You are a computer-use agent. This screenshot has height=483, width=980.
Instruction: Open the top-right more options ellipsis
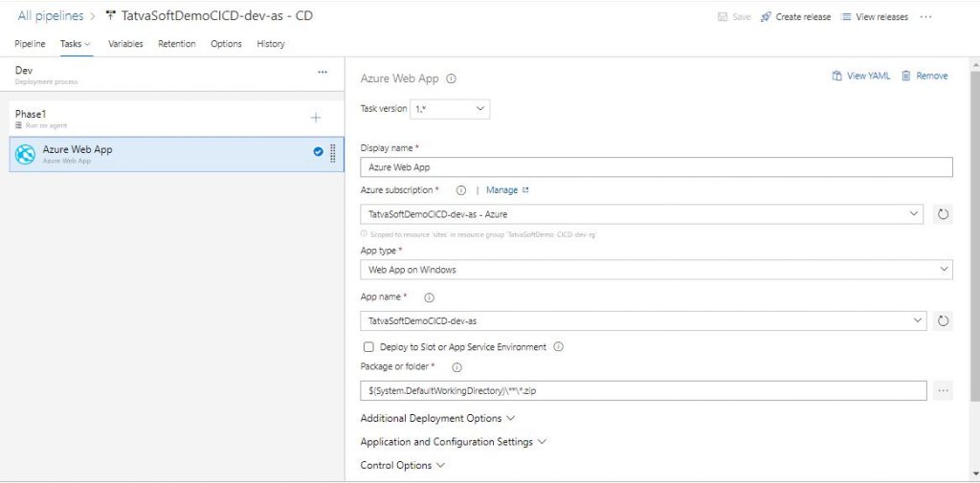926,17
